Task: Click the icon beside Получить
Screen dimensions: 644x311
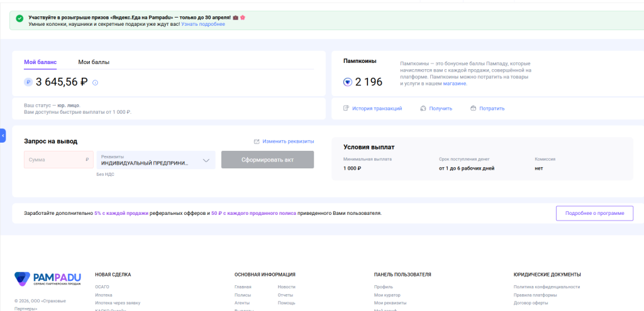Action: point(423,108)
